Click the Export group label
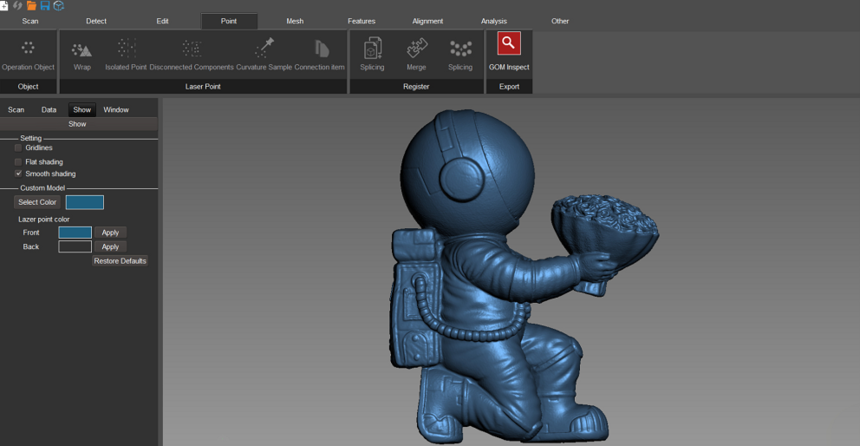860x446 pixels. [509, 86]
